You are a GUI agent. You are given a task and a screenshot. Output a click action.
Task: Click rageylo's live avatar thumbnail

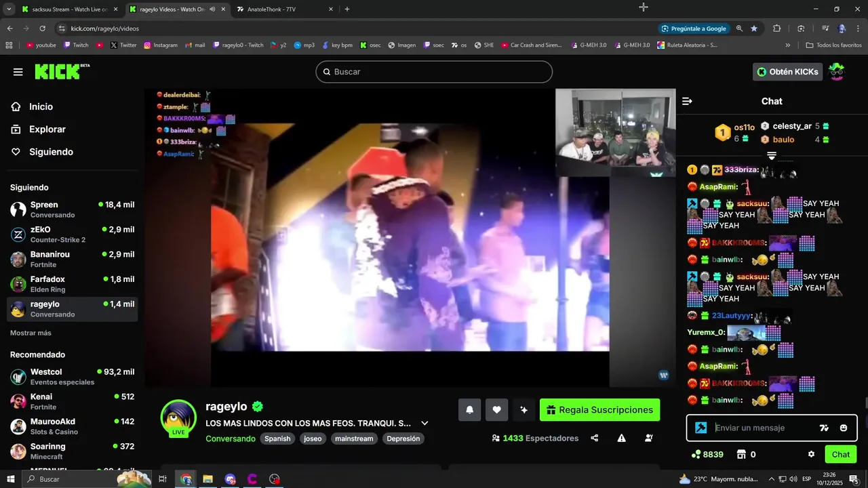[x=178, y=418]
